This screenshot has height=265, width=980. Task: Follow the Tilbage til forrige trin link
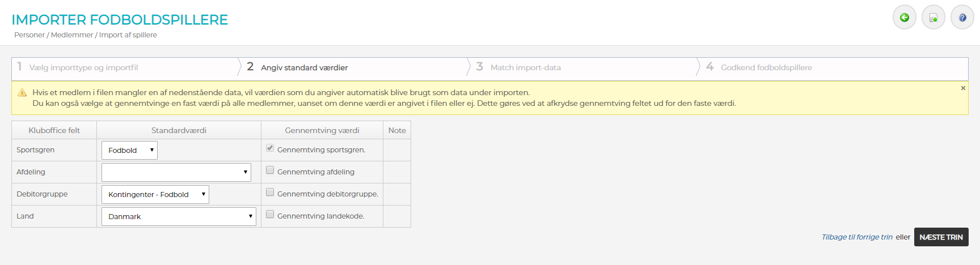[857, 237]
